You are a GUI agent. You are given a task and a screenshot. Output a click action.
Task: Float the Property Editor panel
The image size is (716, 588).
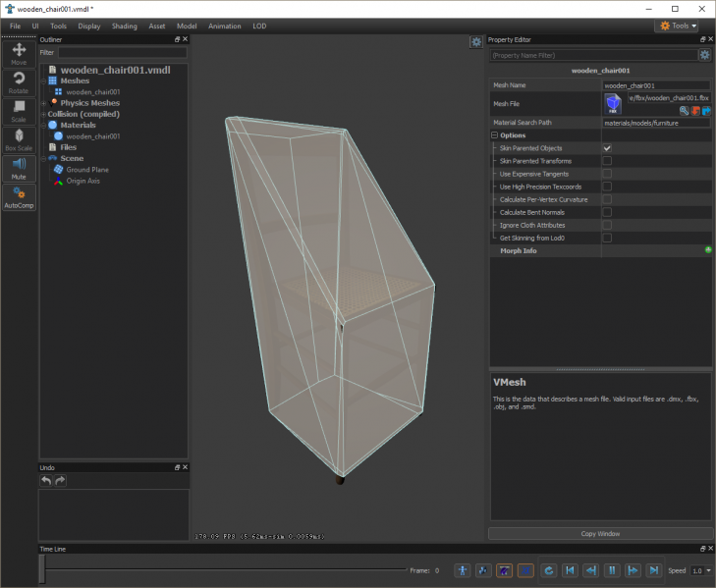pyautogui.click(x=703, y=39)
